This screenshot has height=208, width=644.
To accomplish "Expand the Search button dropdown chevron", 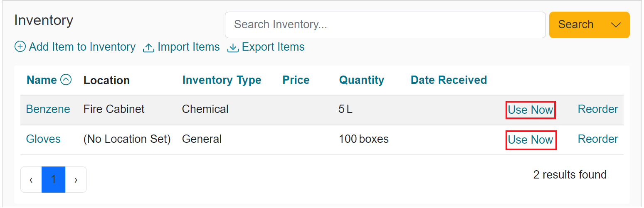I will tap(616, 25).
